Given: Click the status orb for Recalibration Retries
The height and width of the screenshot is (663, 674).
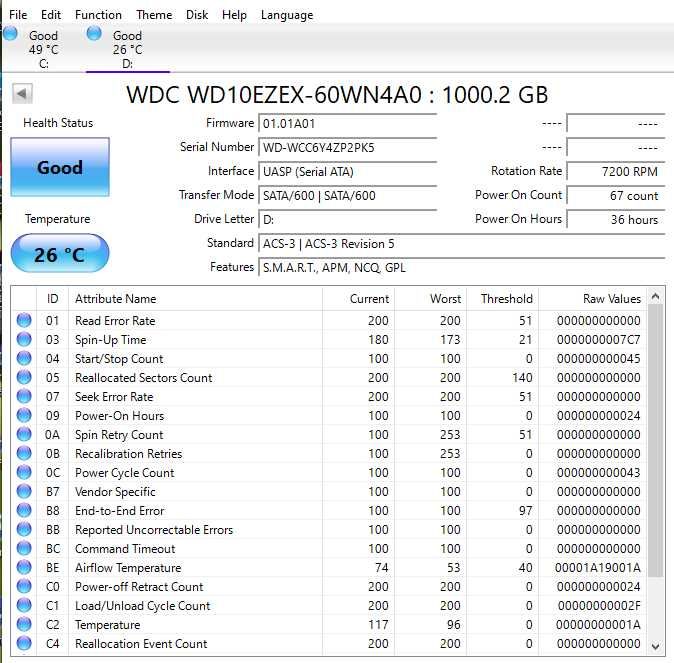Looking at the screenshot, I should (x=24, y=453).
